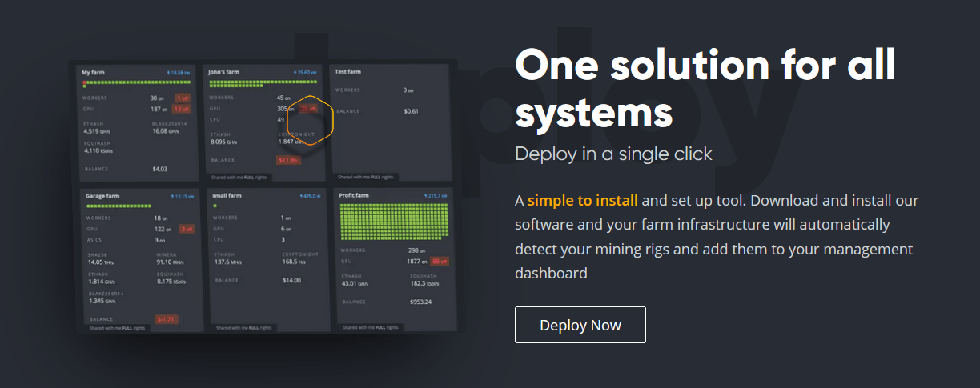980x388 pixels.
Task: Click the 16.08 GH/s Blake256R14 rate in My farm
Action: click(x=166, y=131)
